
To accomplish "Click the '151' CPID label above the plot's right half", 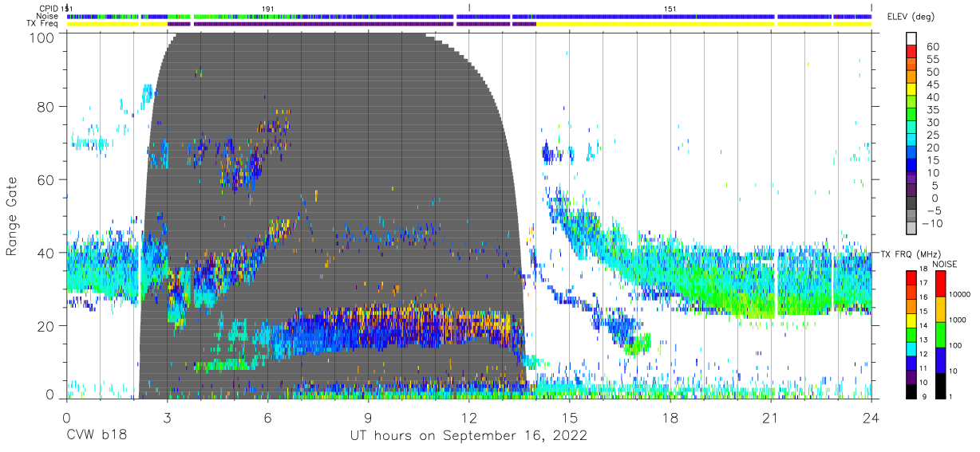I will (x=670, y=8).
